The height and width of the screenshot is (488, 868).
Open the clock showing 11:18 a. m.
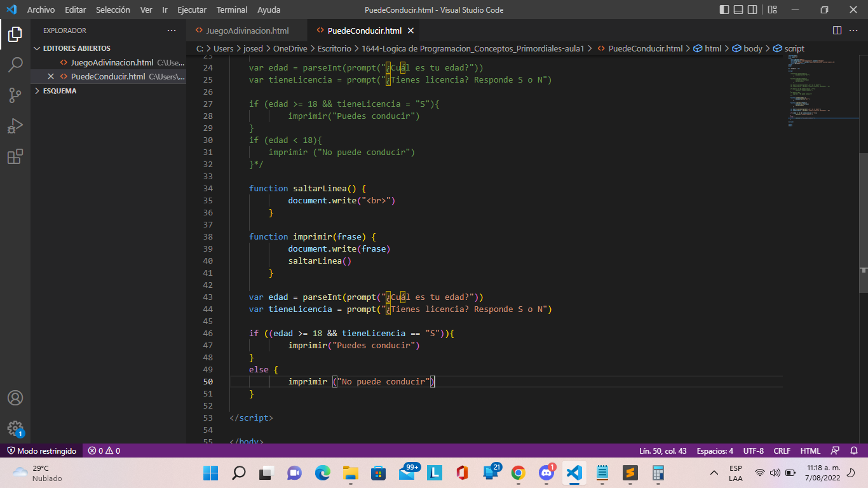tap(822, 473)
